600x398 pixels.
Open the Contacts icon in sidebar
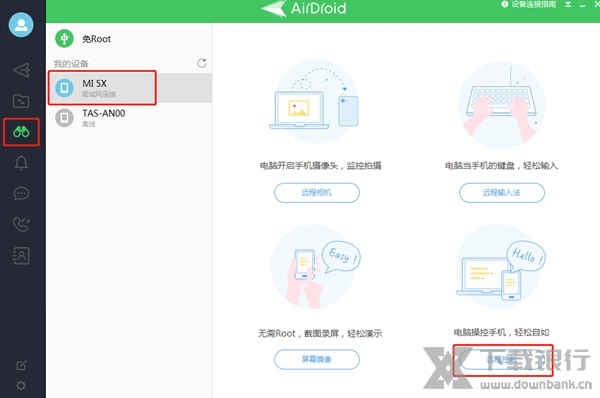click(21, 255)
